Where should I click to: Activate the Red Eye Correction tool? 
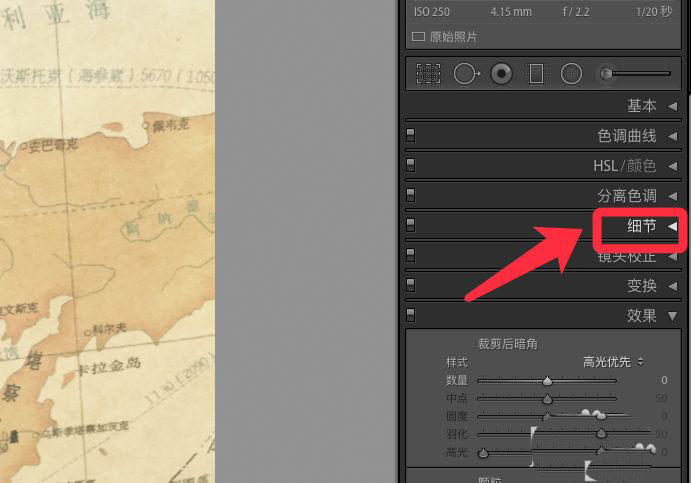[502, 73]
